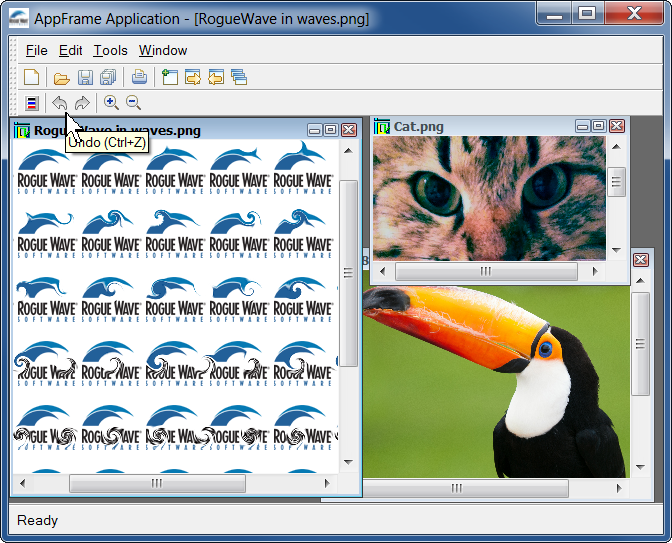Click scroll down arrow in RogueWave window
This screenshot has height=543, width=672.
click(x=348, y=462)
